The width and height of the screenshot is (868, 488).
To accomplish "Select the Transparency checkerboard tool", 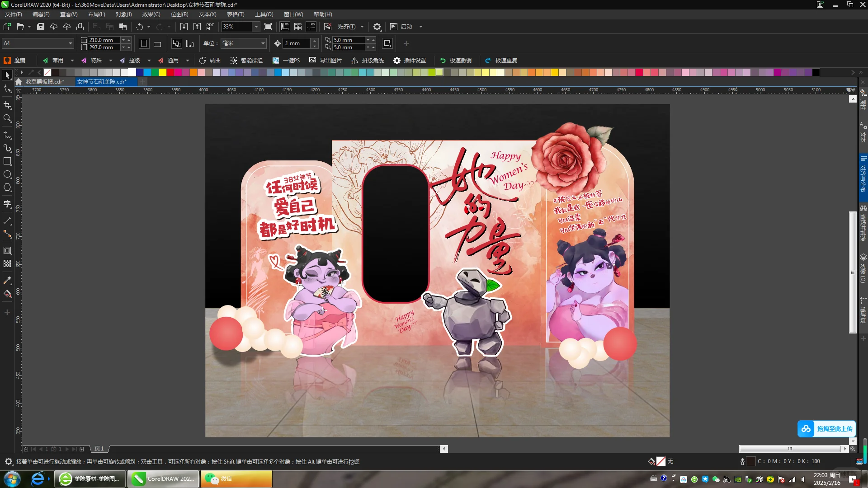I will point(7,263).
